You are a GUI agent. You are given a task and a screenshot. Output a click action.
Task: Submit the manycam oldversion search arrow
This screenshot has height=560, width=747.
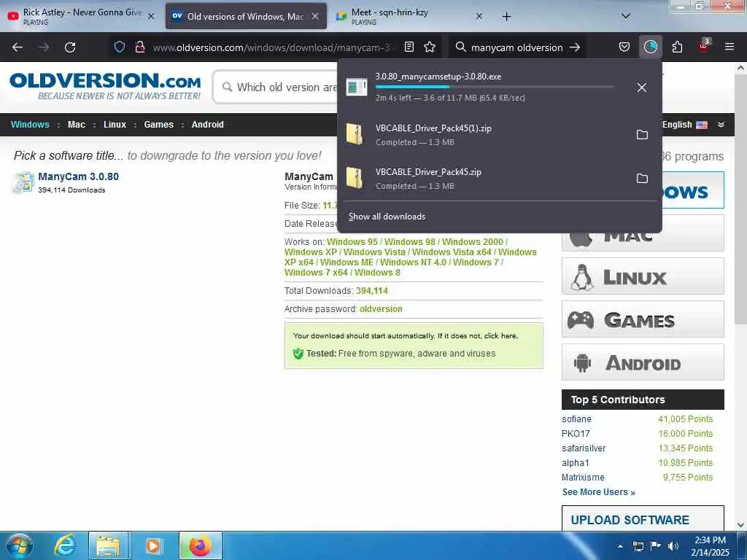(x=575, y=47)
